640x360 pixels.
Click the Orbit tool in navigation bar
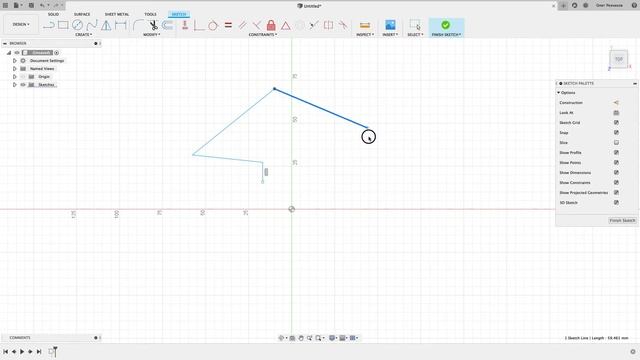click(x=281, y=338)
